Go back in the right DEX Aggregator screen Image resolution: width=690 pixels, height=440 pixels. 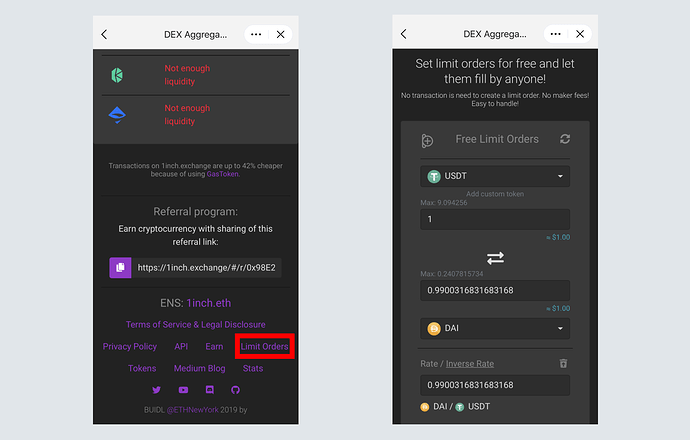[x=404, y=34]
